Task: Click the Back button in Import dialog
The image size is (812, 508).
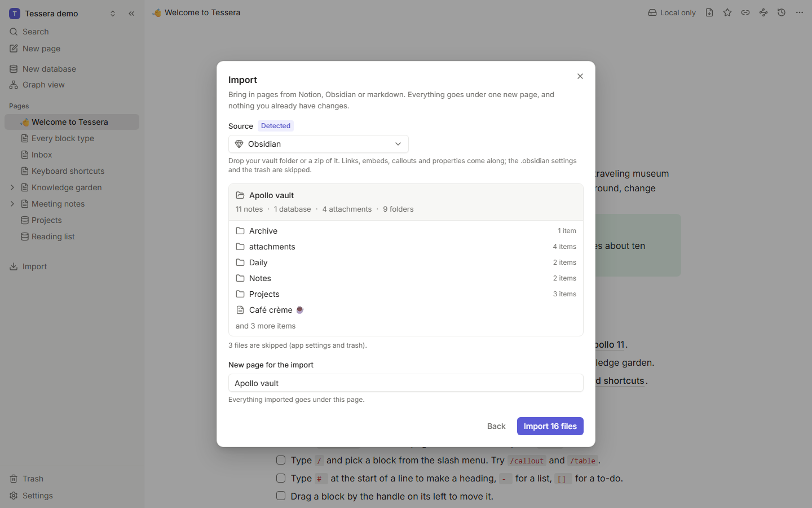Action: point(496,426)
